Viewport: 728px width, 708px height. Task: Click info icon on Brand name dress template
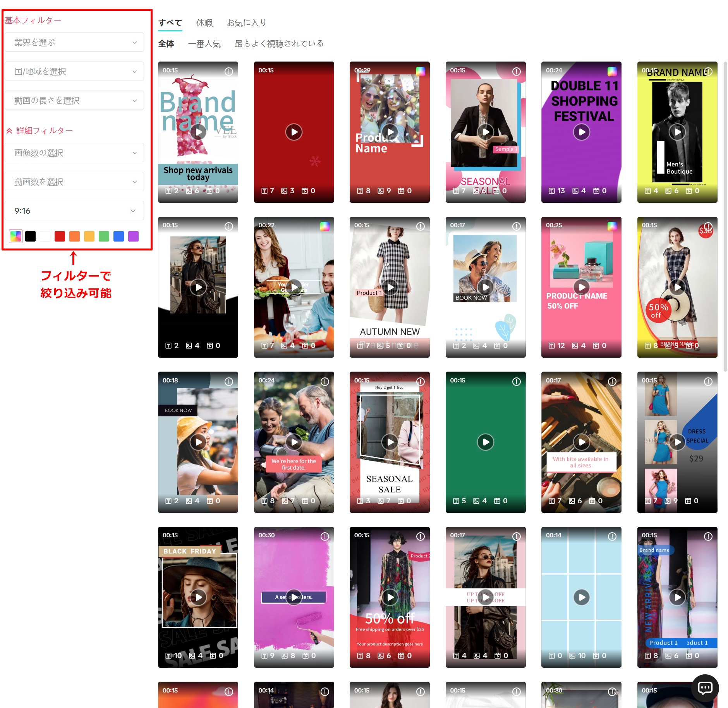click(229, 71)
